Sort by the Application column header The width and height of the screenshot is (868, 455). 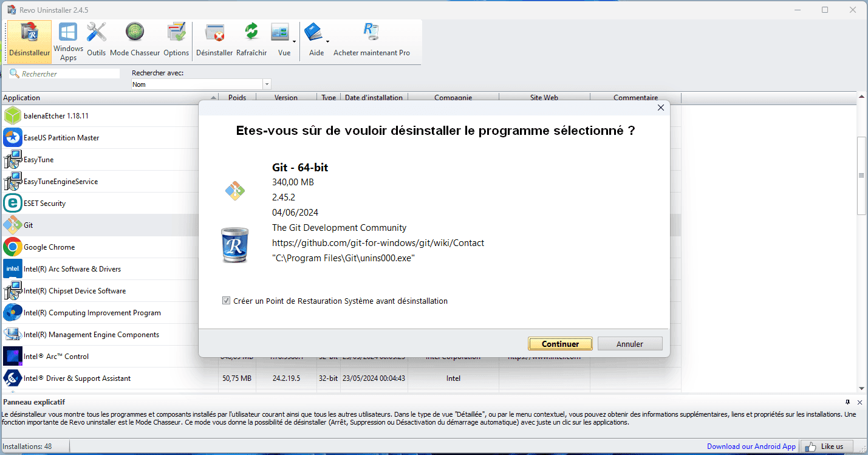[x=109, y=97]
